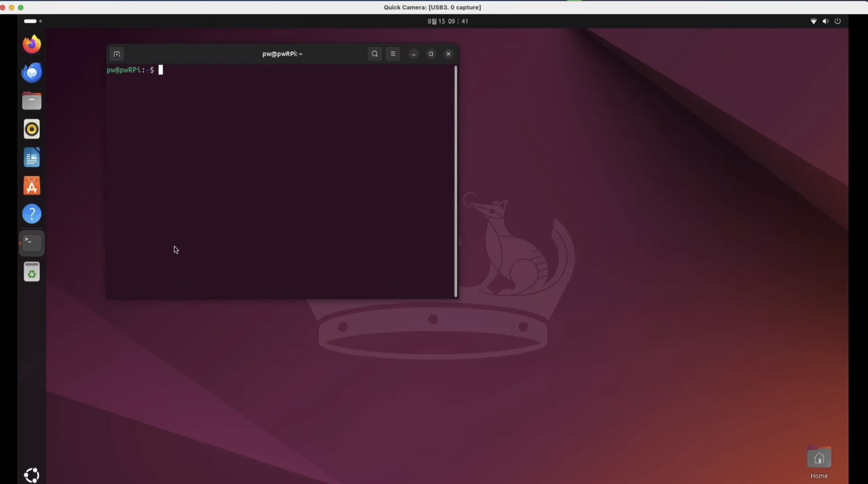
Task: Launch Rhythmbox music player
Action: point(31,129)
